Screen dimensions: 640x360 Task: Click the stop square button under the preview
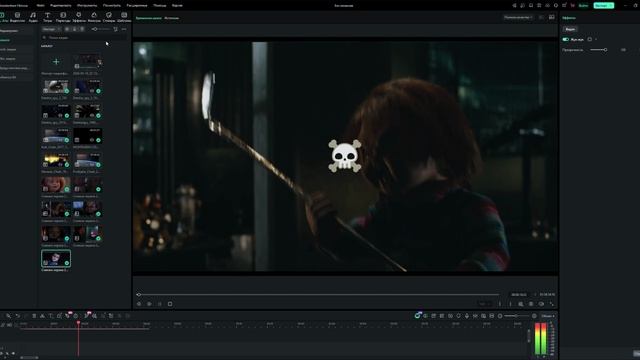click(170, 304)
